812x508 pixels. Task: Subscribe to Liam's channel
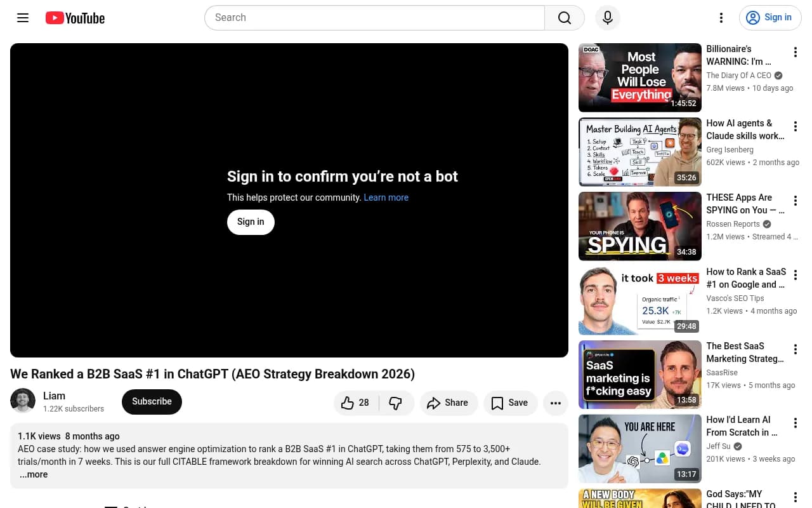(152, 401)
